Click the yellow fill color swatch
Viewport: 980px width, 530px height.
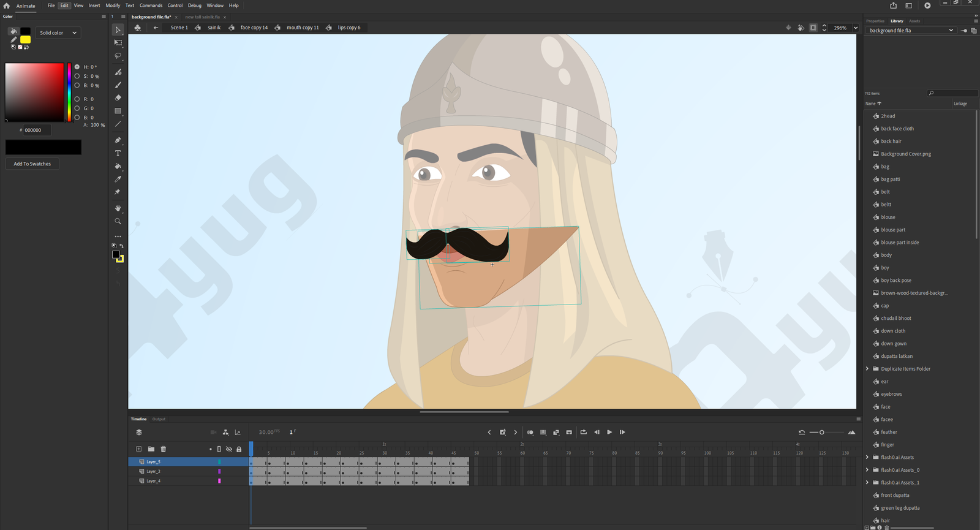click(x=26, y=40)
